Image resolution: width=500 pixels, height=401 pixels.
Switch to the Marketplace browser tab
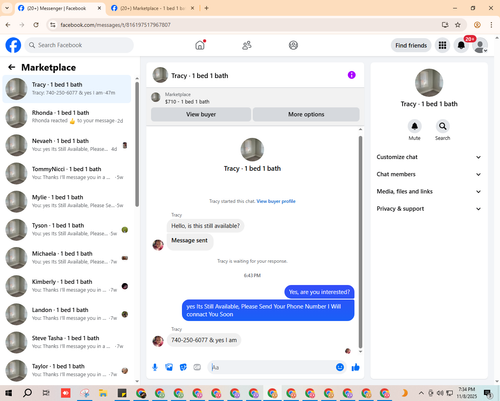click(152, 8)
